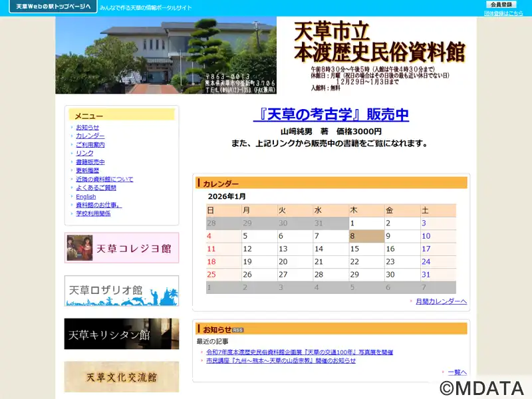Screen dimensions: 532x399
Task: Open the 天草文化交流館 banner
Action: pyautogui.click(x=122, y=376)
